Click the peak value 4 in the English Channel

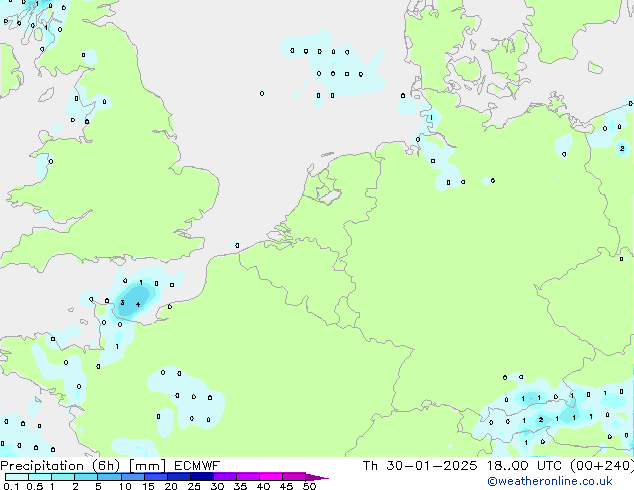coord(138,303)
